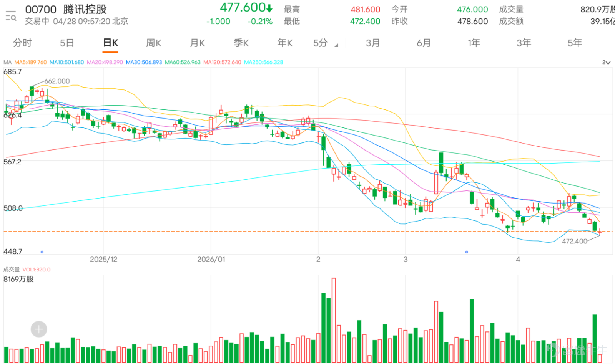Click the MA120:572.640 indicator label

pyautogui.click(x=222, y=62)
